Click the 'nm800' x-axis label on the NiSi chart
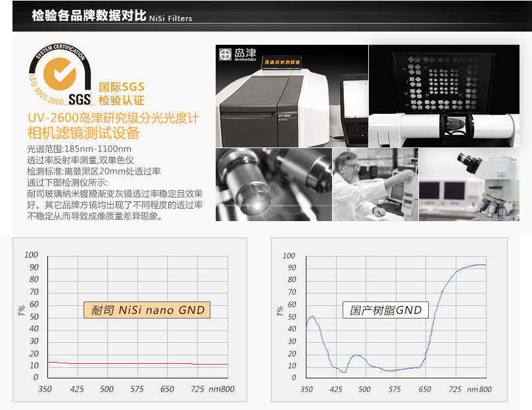 pos(221,390)
